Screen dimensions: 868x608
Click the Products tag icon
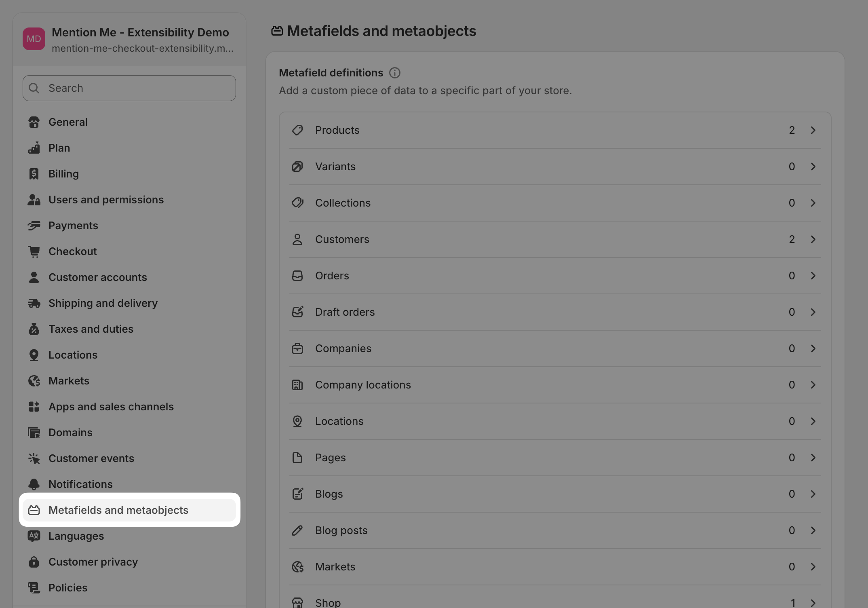(297, 130)
